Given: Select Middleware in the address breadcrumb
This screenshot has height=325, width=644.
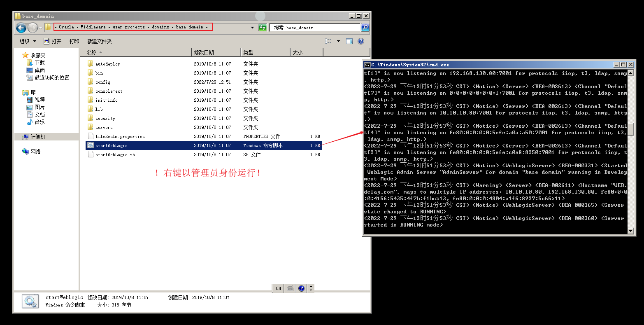Looking at the screenshot, I should point(93,27).
